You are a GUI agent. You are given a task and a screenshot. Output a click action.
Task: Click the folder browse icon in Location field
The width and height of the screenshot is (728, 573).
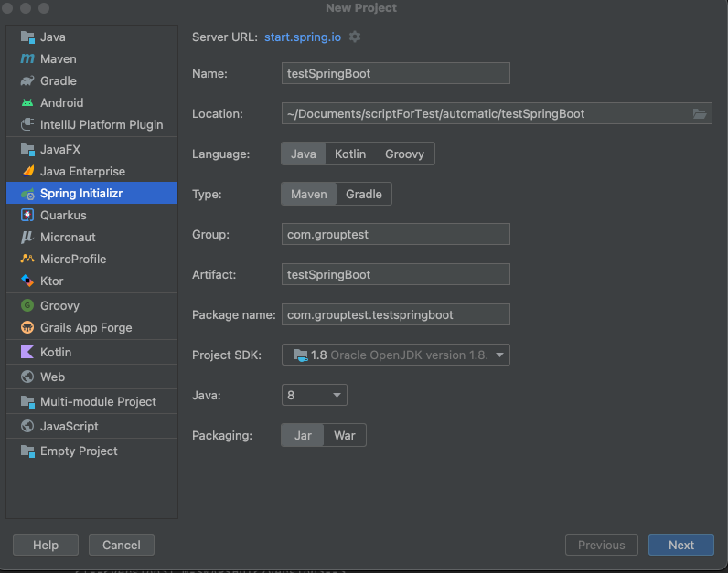pyautogui.click(x=700, y=114)
